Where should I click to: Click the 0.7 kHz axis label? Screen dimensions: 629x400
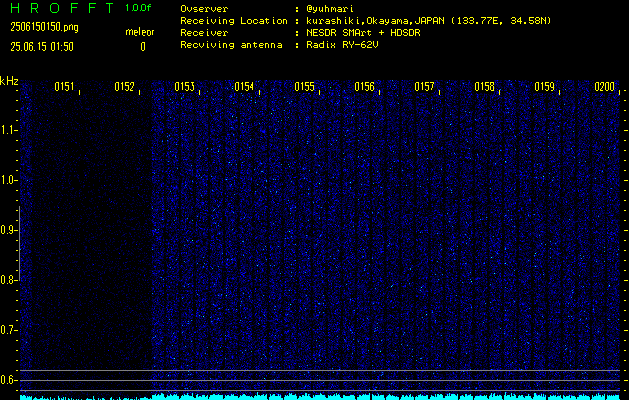(8, 330)
